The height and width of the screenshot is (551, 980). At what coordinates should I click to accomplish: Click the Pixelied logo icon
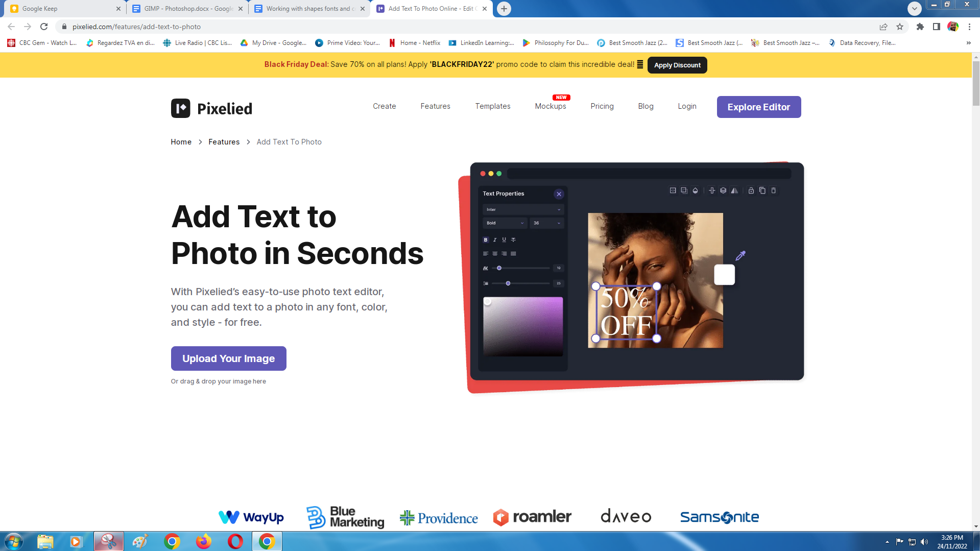click(x=180, y=108)
